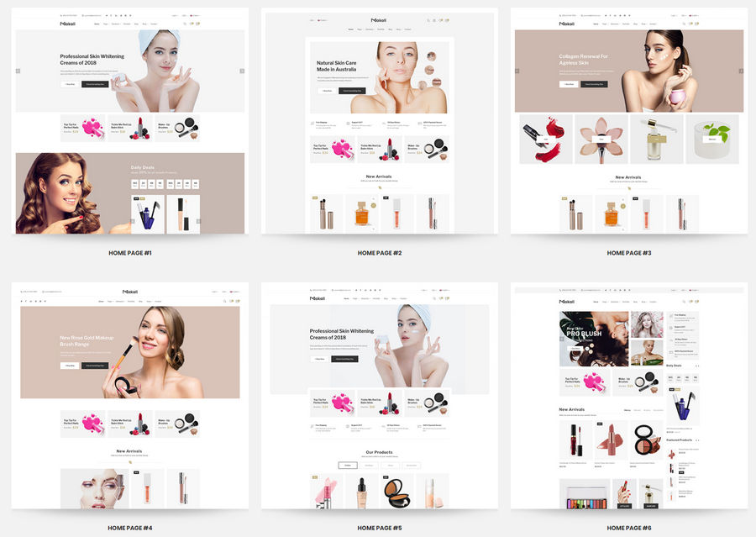Select first product filter tab in Home Page #5
Image resolution: width=756 pixels, height=537 pixels.
pyautogui.click(x=348, y=466)
